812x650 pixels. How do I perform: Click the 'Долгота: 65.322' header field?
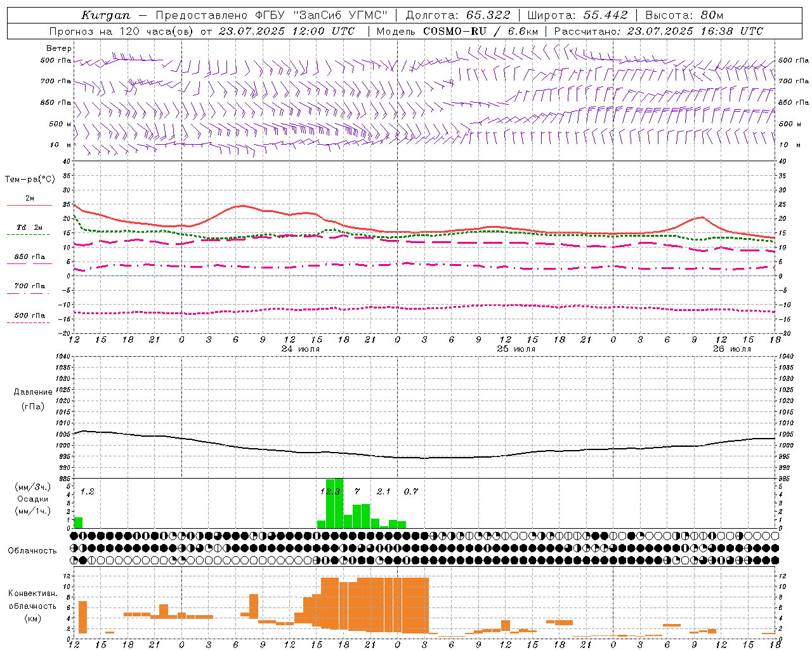[458, 15]
